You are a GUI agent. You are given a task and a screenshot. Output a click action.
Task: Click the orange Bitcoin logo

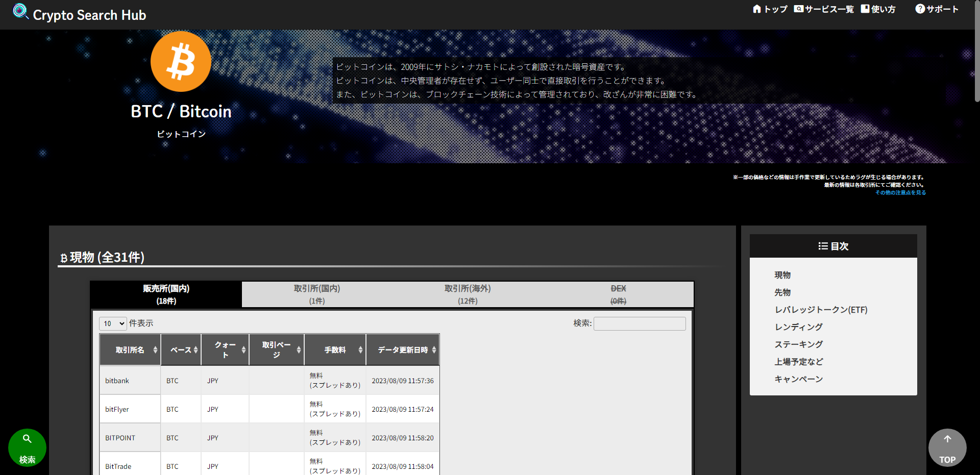point(181,61)
